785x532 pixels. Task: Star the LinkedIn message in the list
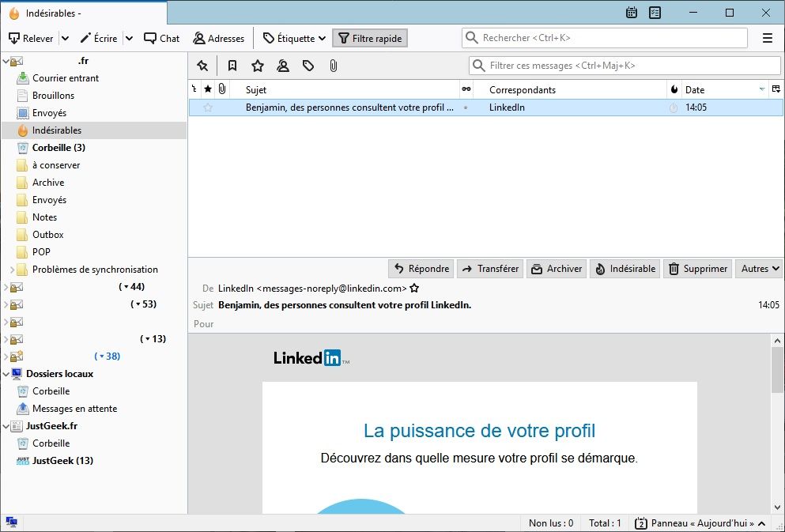208,107
